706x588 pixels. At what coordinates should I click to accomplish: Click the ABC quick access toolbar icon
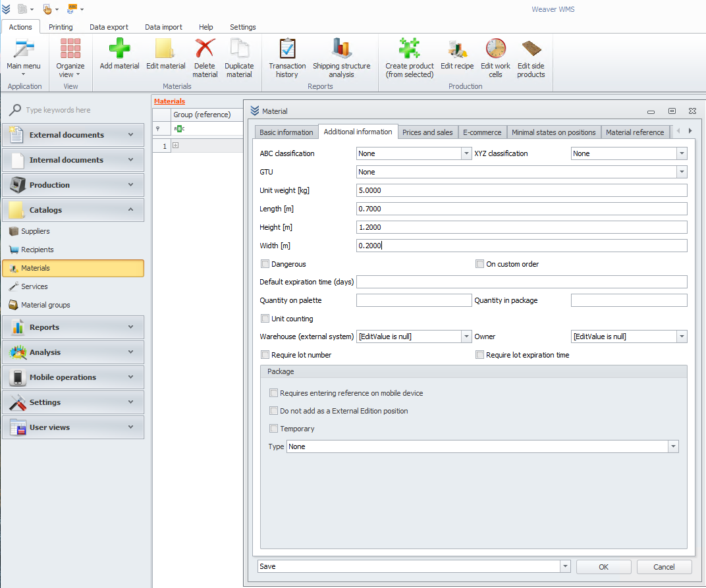coord(72,9)
